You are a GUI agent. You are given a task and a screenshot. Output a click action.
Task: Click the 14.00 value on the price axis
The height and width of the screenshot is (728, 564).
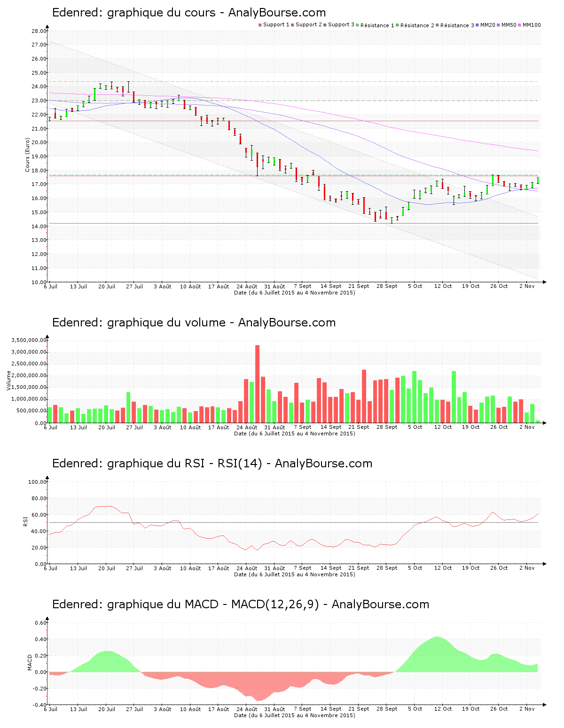click(39, 226)
